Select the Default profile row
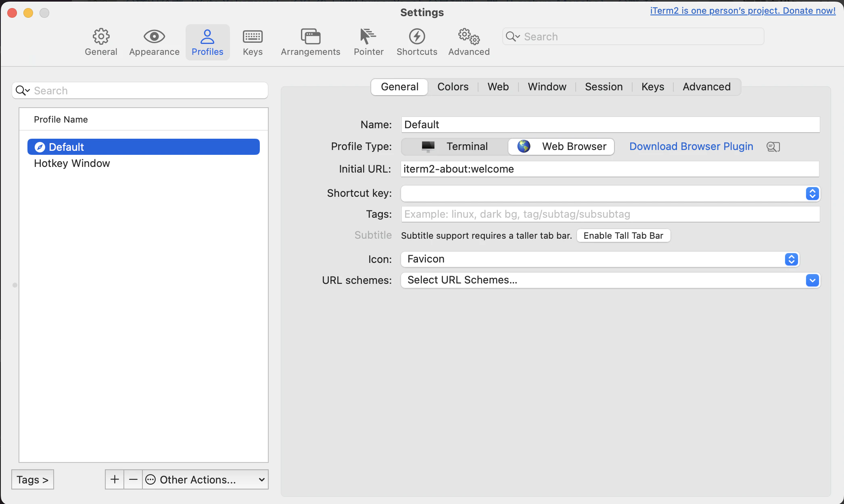Image resolution: width=844 pixels, height=504 pixels. 144,147
